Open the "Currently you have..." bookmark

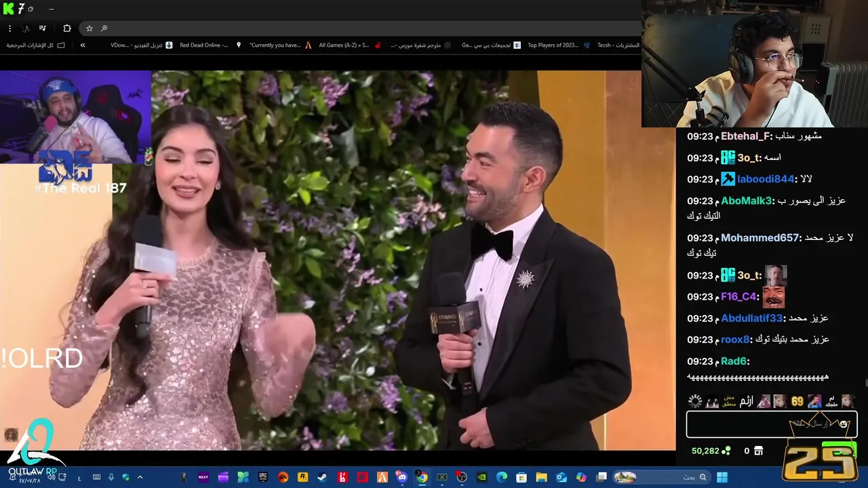tap(281, 45)
